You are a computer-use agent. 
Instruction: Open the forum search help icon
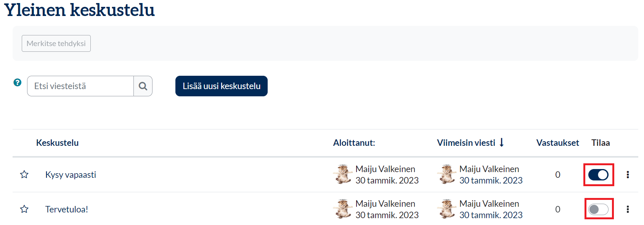[x=18, y=82]
